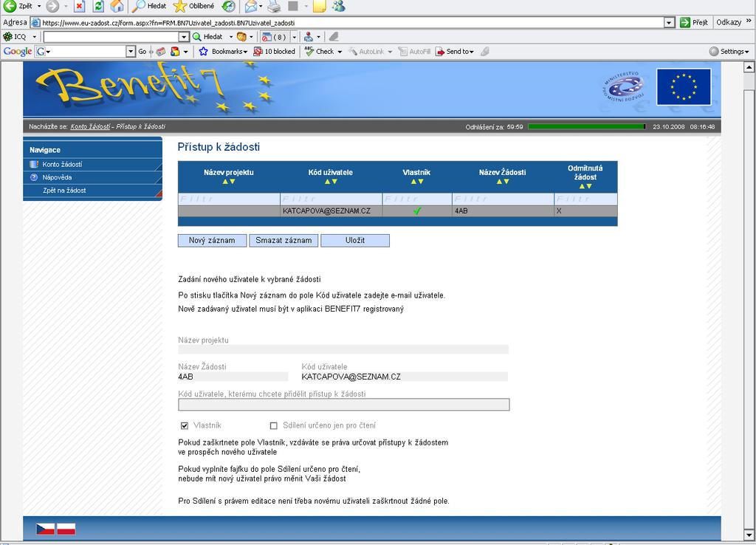
Task: Refresh the page with green arrows icon
Action: 98,6
